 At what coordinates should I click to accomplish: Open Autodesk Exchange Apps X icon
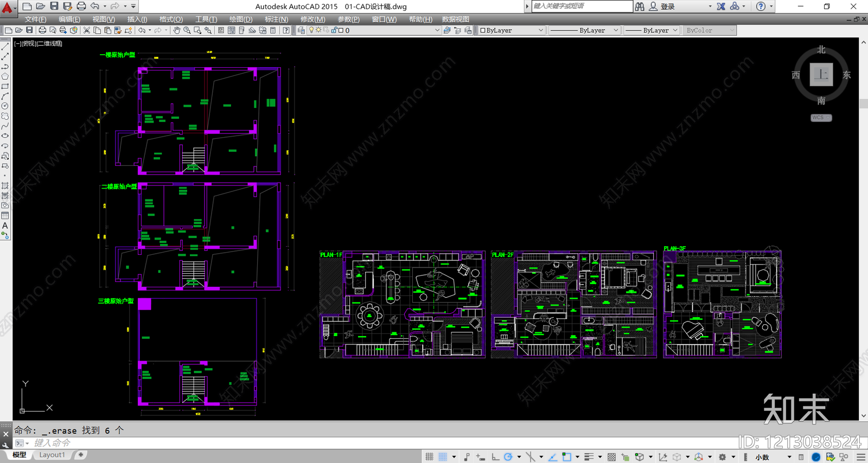click(x=721, y=7)
